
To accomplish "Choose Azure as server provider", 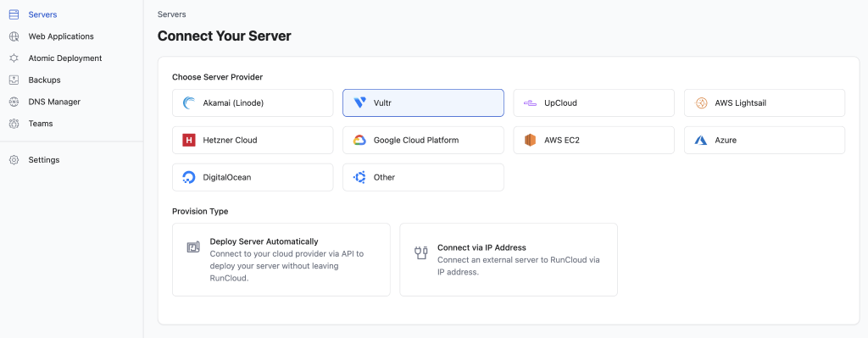I will pyautogui.click(x=765, y=140).
